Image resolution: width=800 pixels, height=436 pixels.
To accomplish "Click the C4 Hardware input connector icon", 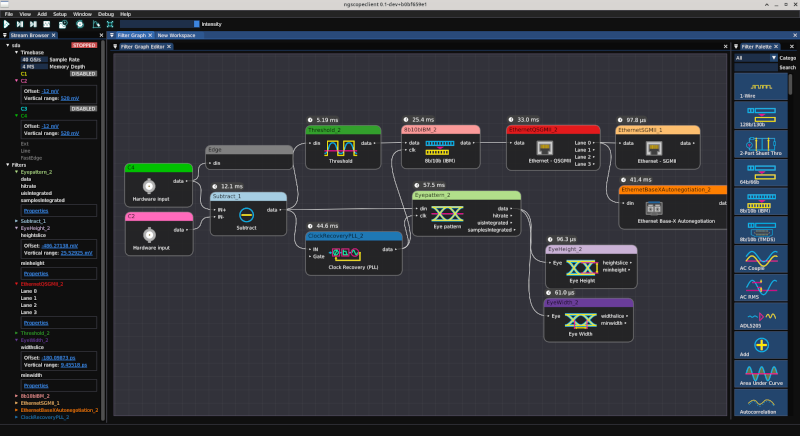I will pyautogui.click(x=149, y=186).
